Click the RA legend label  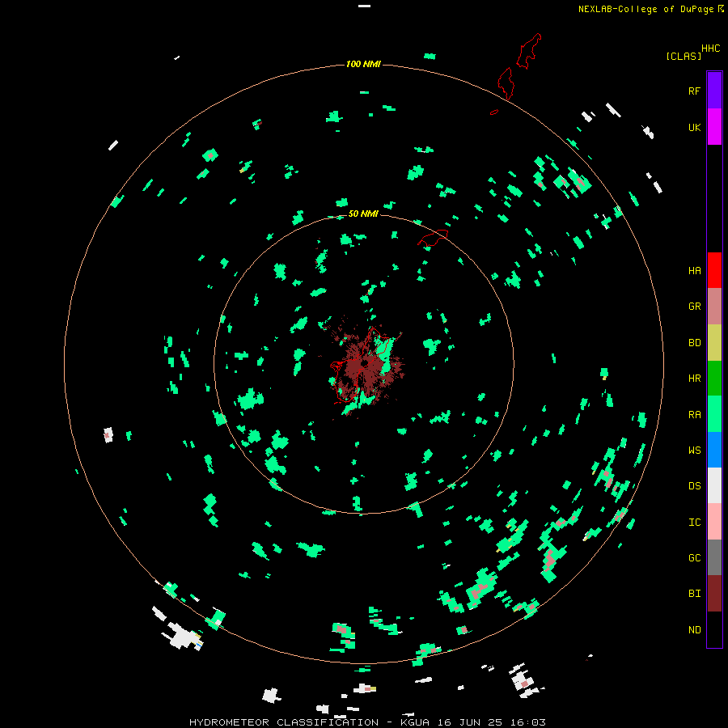pos(694,414)
